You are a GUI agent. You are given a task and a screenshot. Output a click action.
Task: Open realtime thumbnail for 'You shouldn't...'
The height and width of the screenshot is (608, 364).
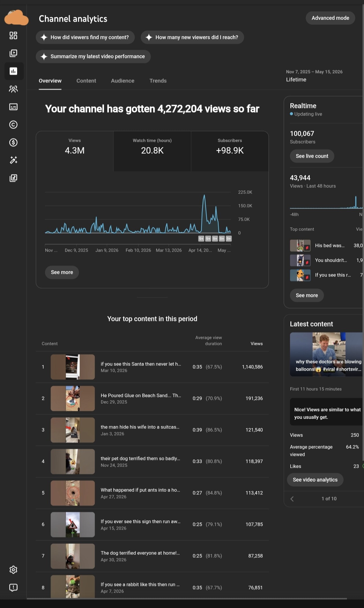click(300, 260)
